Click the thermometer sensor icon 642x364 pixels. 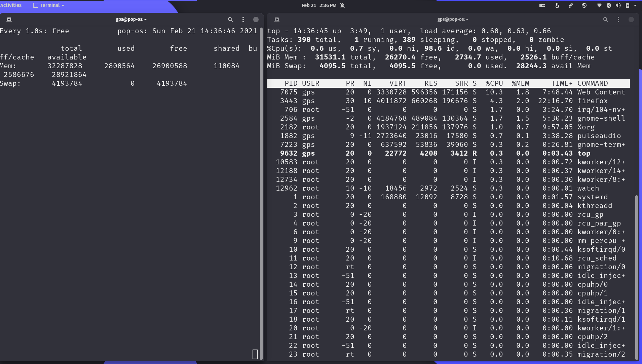[557, 5]
